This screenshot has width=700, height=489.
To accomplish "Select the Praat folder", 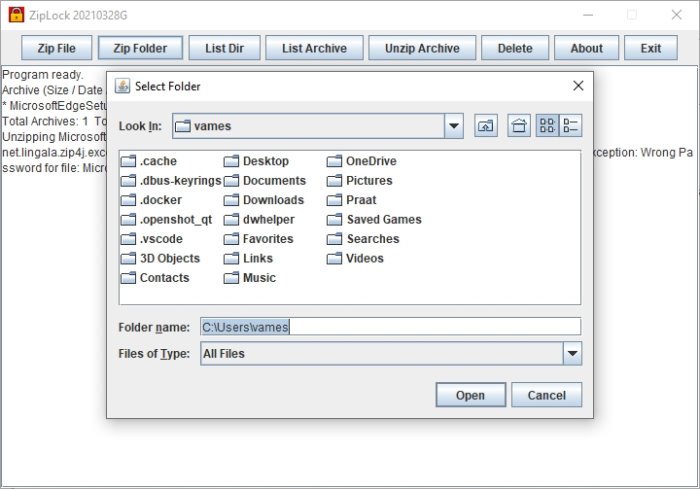I will pyautogui.click(x=351, y=200).
